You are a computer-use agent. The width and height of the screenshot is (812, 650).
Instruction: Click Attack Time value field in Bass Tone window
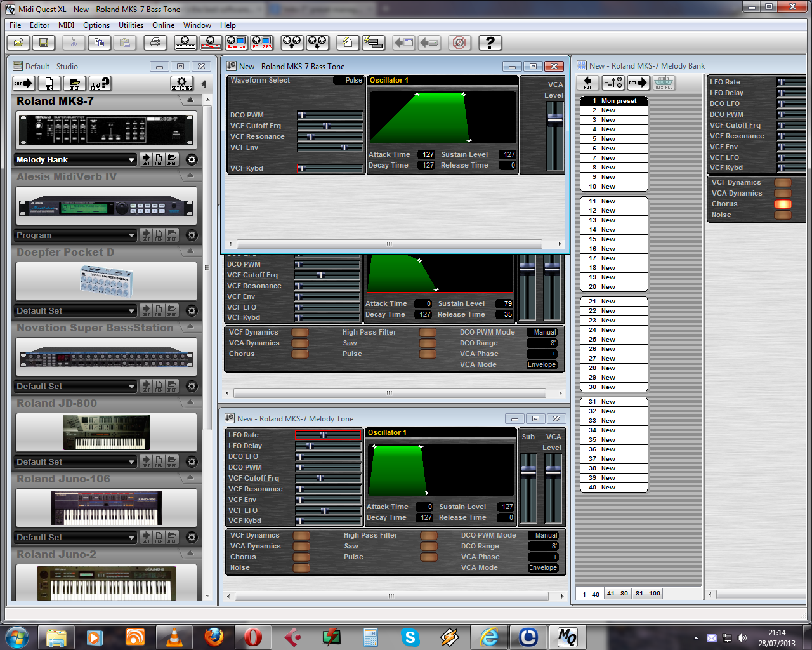(426, 154)
